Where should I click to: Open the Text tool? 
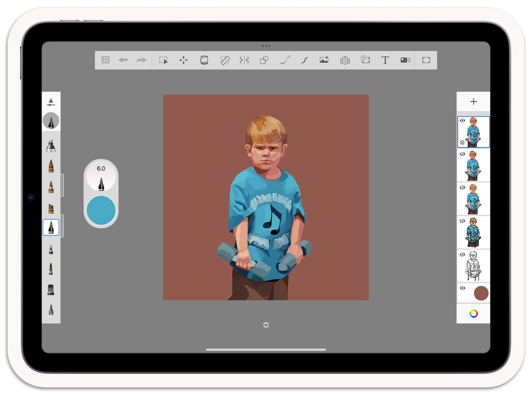click(385, 60)
